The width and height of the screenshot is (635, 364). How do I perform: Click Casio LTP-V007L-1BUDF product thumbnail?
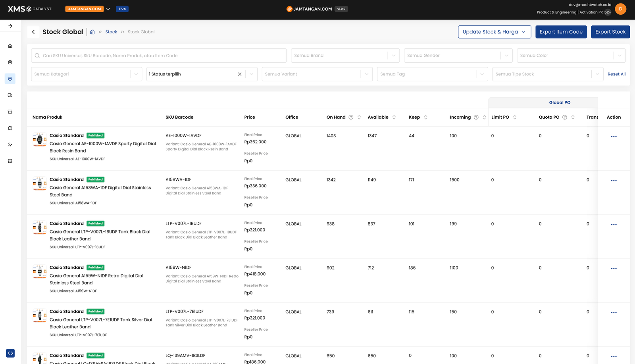point(40,228)
